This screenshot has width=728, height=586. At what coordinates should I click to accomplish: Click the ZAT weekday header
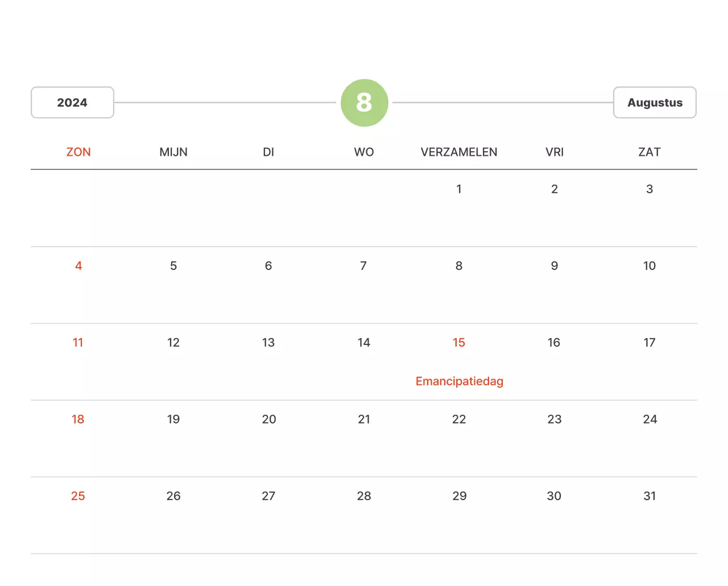650,152
